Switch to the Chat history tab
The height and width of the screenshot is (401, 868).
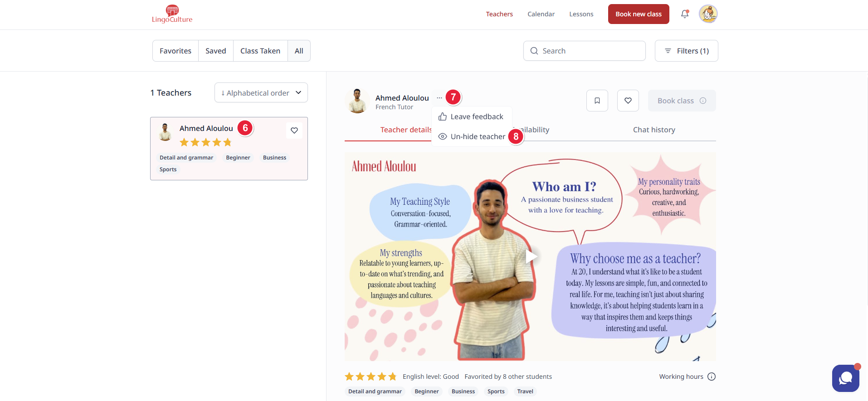(x=654, y=130)
